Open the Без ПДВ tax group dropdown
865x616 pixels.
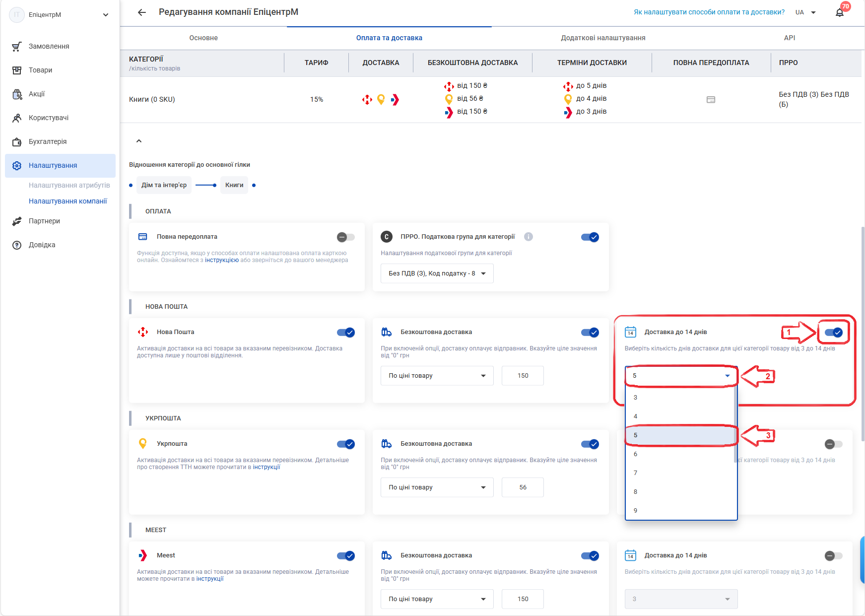click(437, 274)
